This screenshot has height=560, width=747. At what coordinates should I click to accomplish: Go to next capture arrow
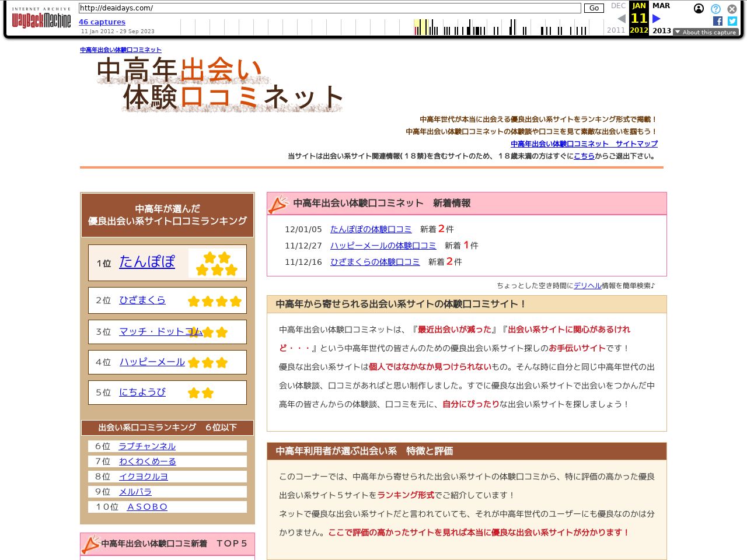(x=656, y=19)
